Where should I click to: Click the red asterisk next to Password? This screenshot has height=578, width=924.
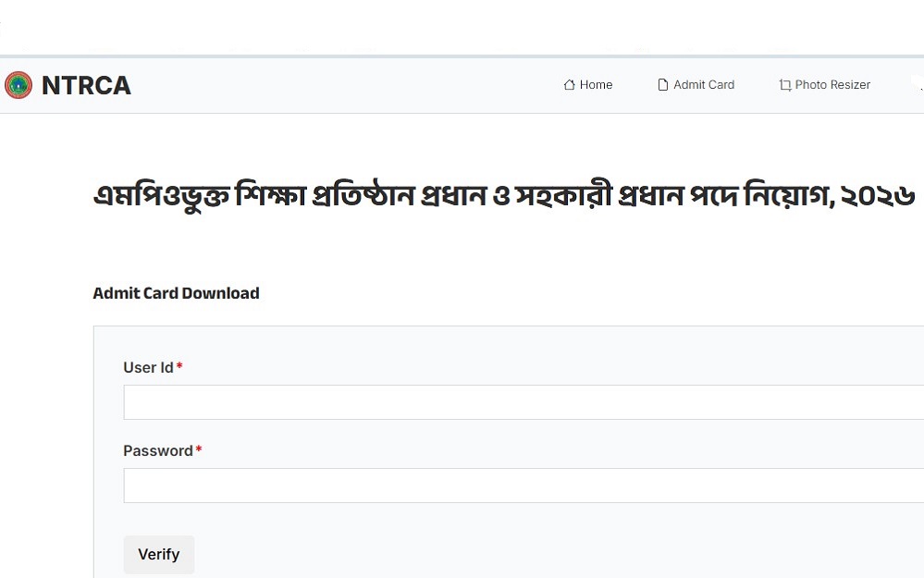pos(199,450)
